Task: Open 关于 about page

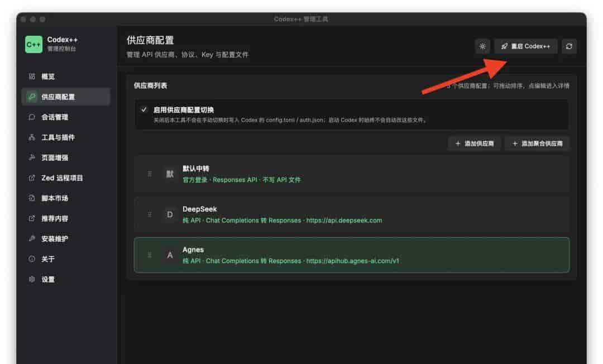Action: (66, 259)
